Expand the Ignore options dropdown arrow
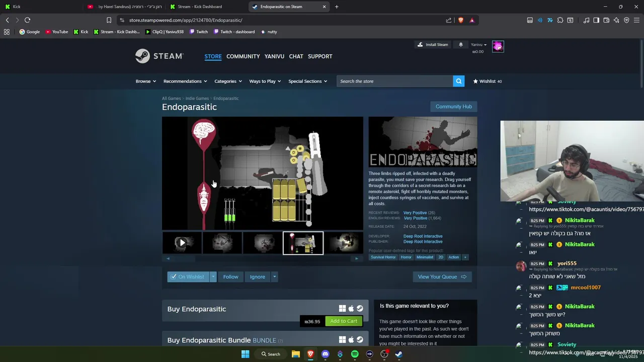 coord(274,277)
